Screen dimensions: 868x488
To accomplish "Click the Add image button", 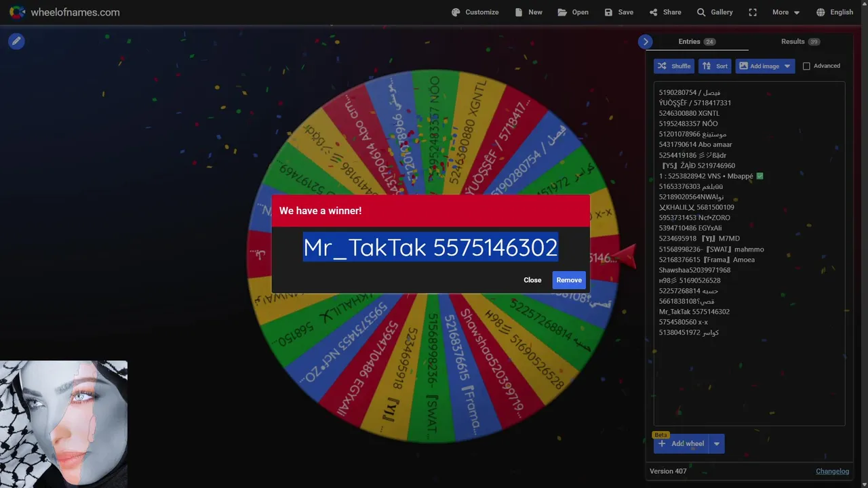I will (759, 66).
